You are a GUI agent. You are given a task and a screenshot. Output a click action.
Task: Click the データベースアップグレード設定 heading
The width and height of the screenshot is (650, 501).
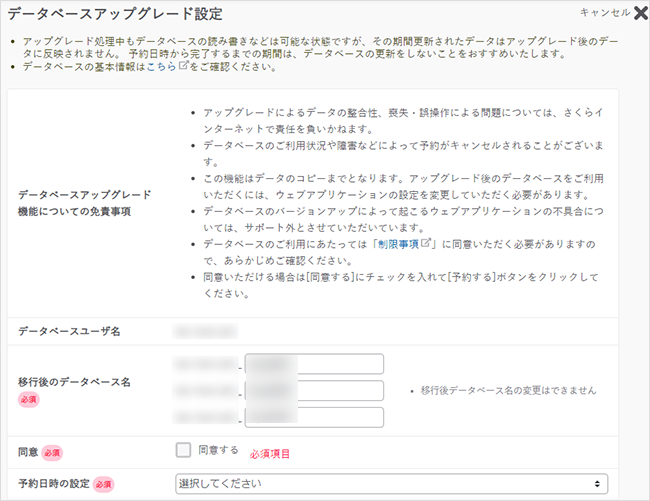click(115, 14)
